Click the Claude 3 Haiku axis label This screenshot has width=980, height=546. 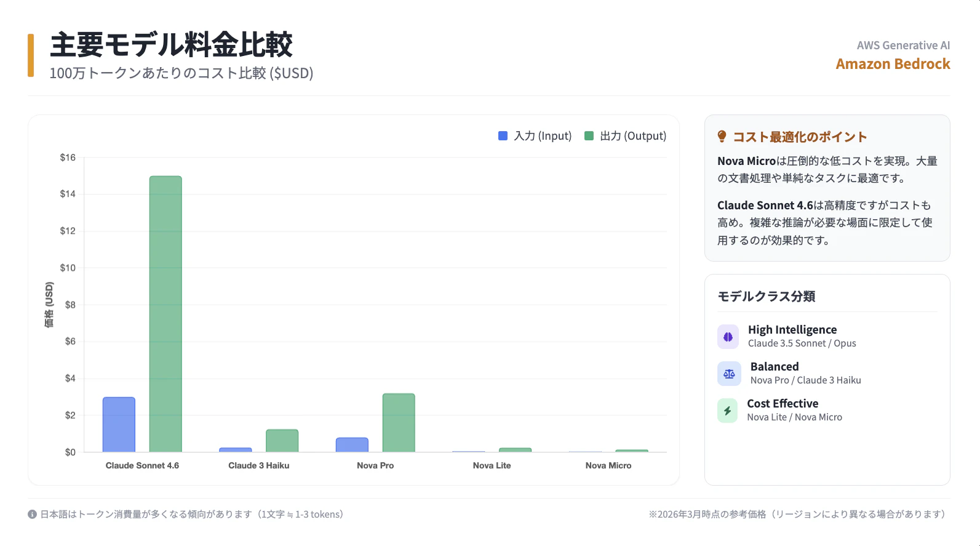[259, 465]
